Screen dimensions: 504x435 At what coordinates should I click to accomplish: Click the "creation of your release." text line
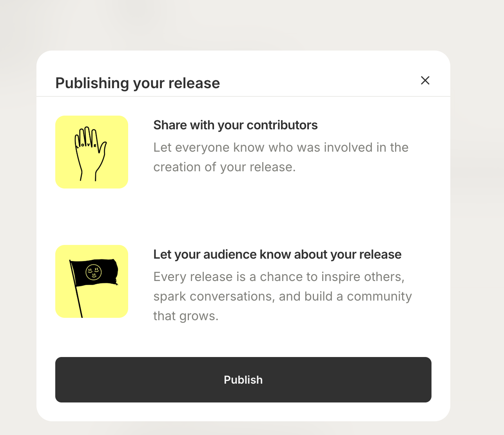(224, 167)
